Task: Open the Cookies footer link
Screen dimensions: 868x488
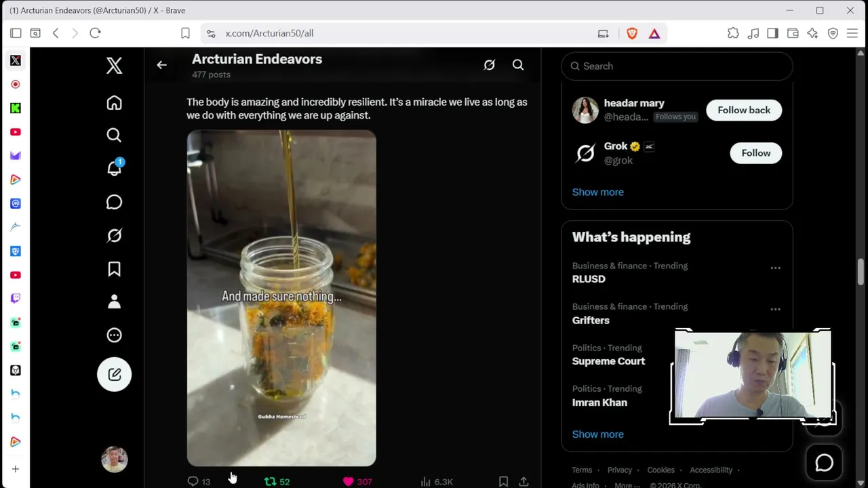Action: [x=660, y=470]
